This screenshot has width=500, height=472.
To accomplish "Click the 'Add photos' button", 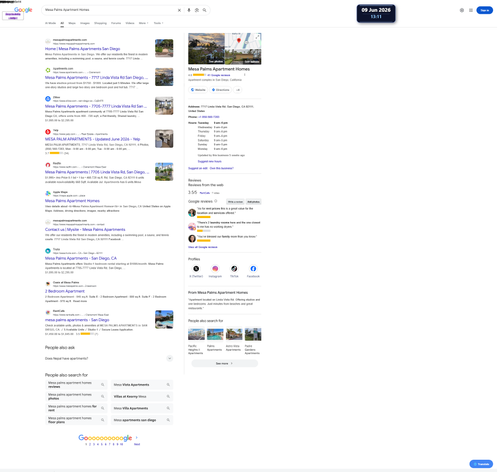I will coord(255,203).
